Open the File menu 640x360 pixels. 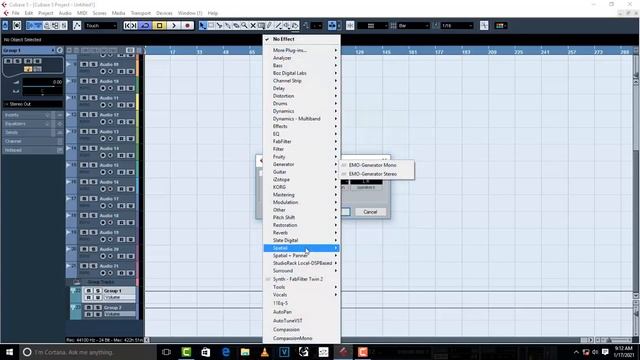point(16,13)
